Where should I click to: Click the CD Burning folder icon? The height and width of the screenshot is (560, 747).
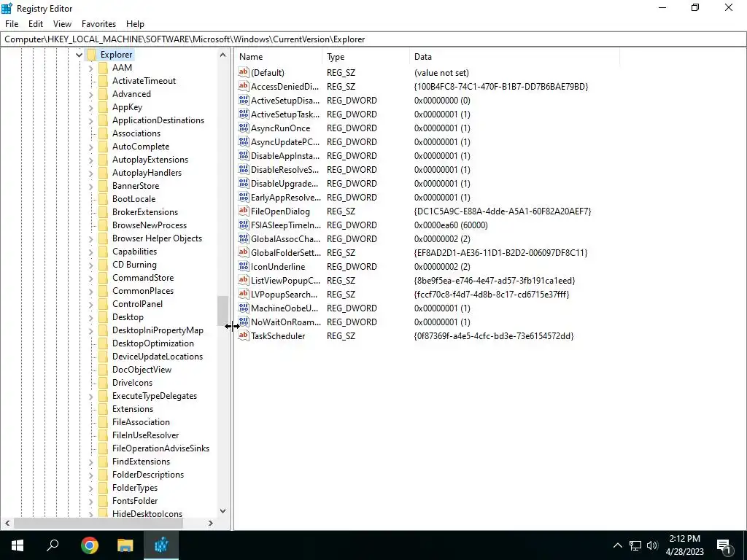click(x=104, y=265)
